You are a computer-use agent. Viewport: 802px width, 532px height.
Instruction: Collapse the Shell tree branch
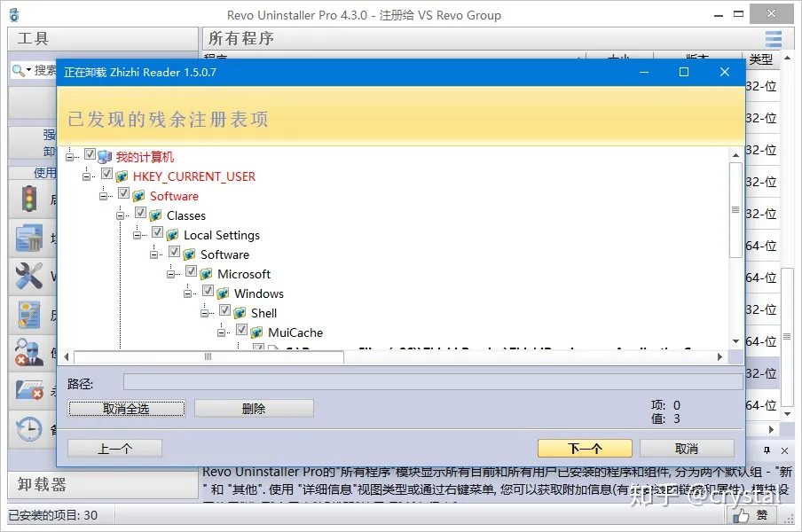point(206,313)
